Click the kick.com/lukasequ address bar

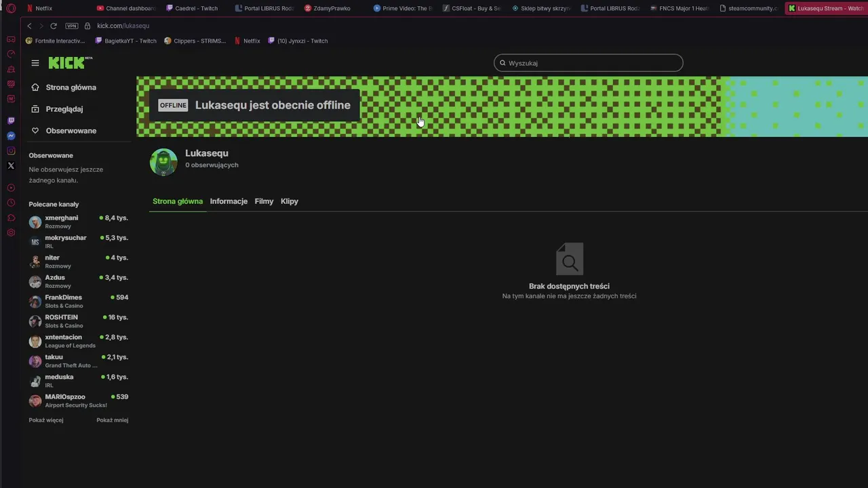pyautogui.click(x=123, y=26)
